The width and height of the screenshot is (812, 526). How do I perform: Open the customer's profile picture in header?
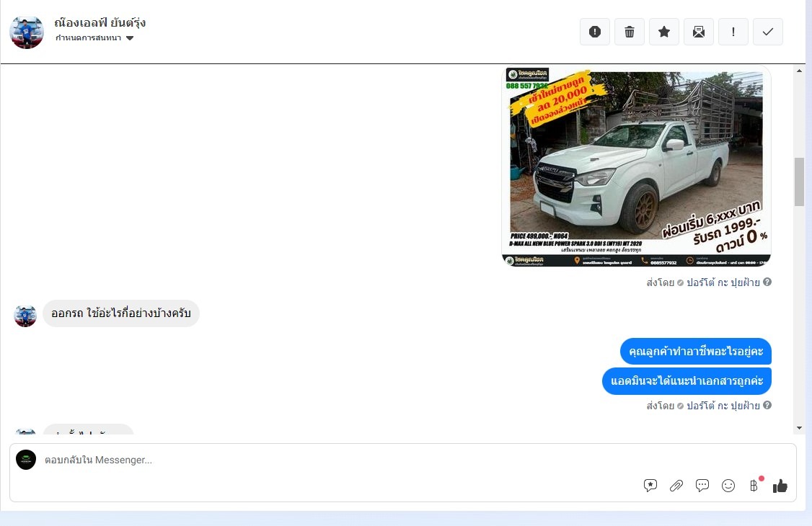tap(27, 32)
